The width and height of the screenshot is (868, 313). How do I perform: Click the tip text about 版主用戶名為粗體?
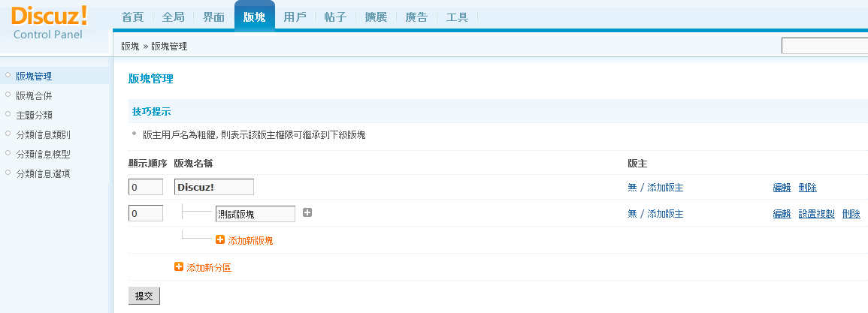pos(254,134)
